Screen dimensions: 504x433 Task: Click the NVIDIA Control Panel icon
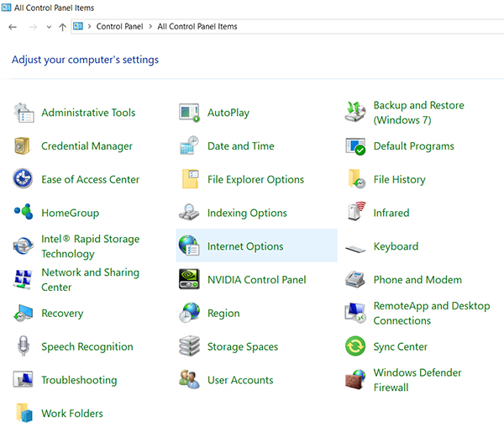pyautogui.click(x=189, y=279)
